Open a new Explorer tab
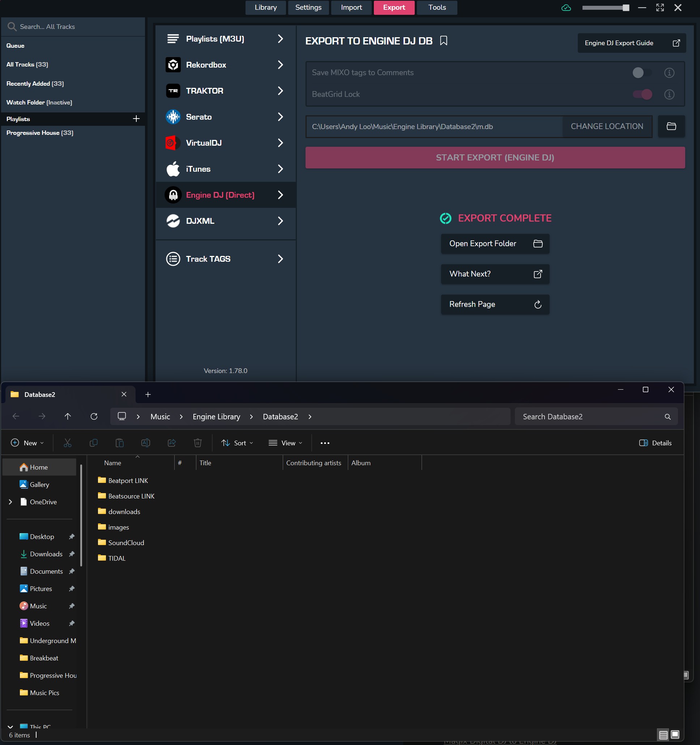 [148, 394]
